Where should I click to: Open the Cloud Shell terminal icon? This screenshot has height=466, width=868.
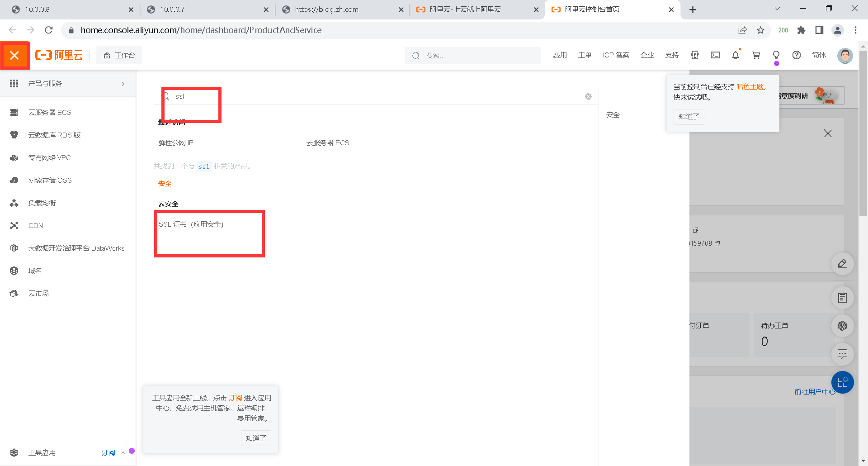tap(715, 55)
